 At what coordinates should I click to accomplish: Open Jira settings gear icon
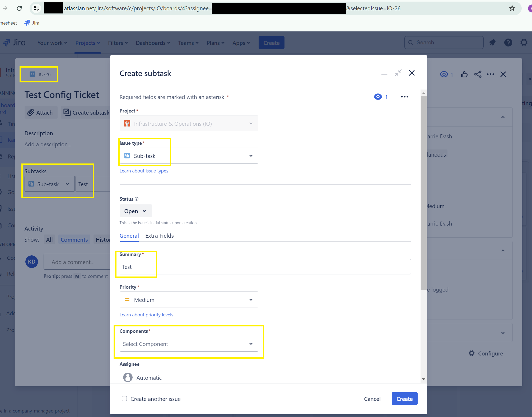pos(524,43)
